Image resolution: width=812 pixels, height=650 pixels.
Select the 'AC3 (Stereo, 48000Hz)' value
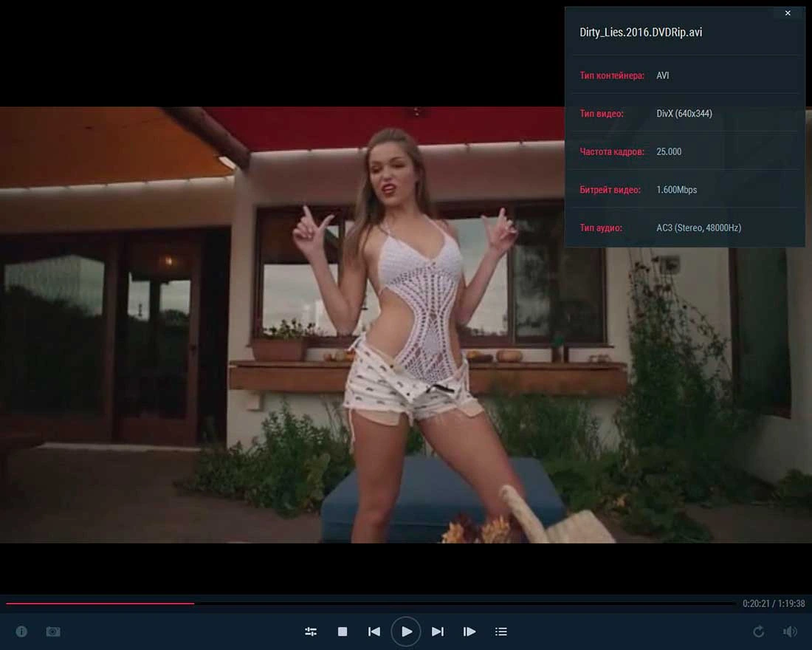[x=698, y=227]
